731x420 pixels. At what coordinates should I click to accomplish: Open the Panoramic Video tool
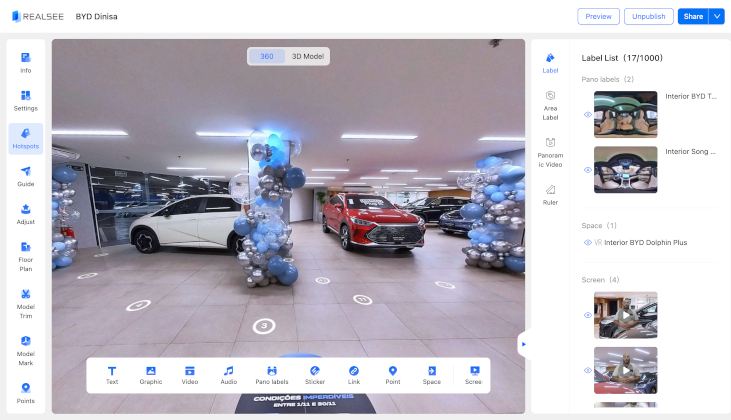550,152
